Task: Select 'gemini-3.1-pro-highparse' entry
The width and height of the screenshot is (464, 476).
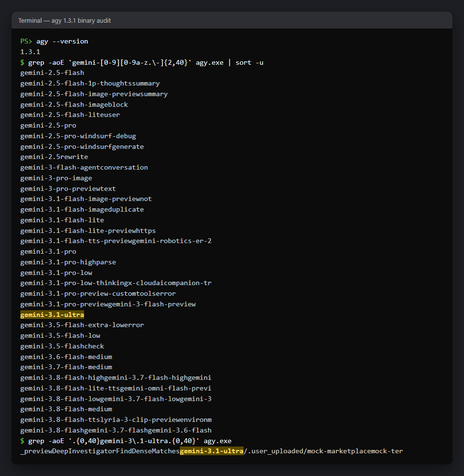Action: pos(68,262)
